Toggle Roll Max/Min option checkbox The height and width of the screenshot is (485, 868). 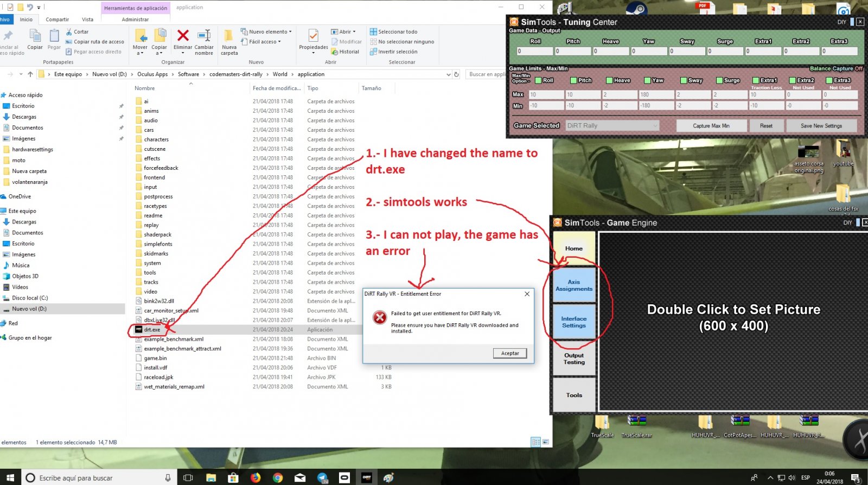coord(538,80)
